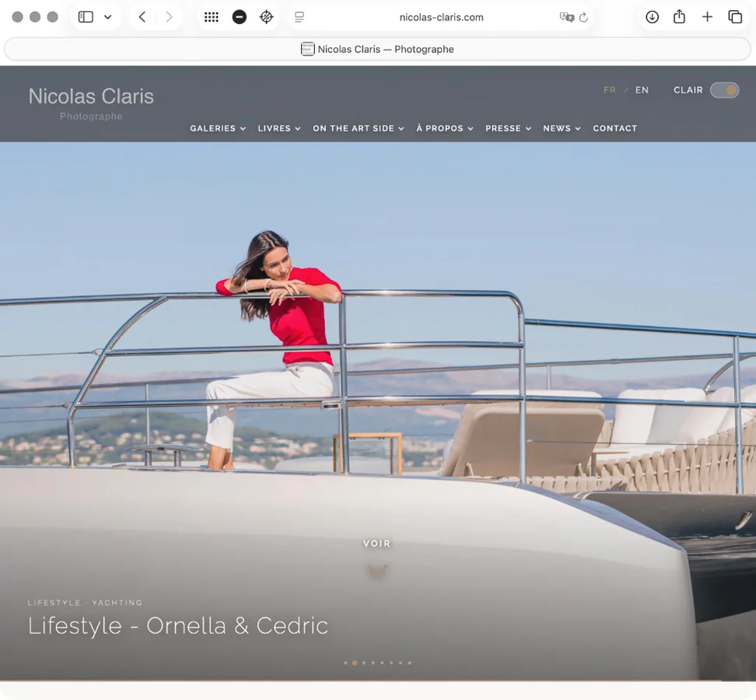Screen dimensions: 756x700
Task: Click the tab favicon next to page title
Action: click(x=307, y=49)
